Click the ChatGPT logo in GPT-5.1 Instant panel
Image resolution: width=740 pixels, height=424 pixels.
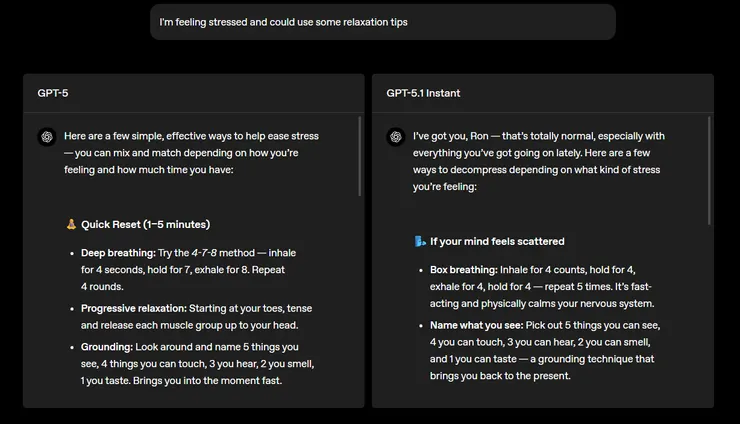(395, 137)
